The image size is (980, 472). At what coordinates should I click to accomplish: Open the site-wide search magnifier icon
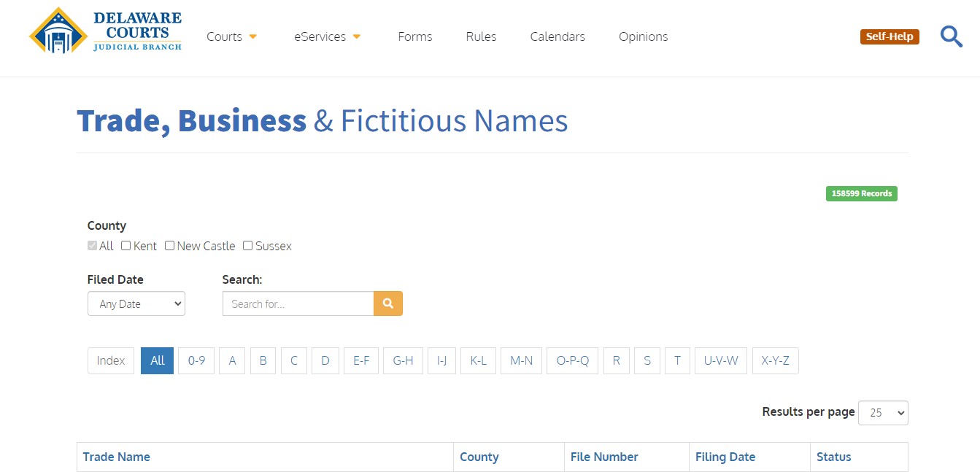tap(951, 36)
